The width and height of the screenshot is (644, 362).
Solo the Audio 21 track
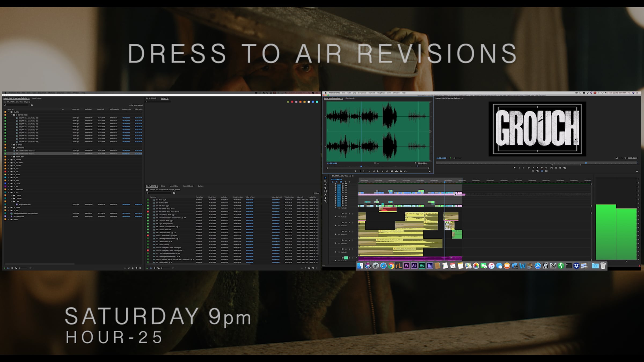click(x=349, y=214)
